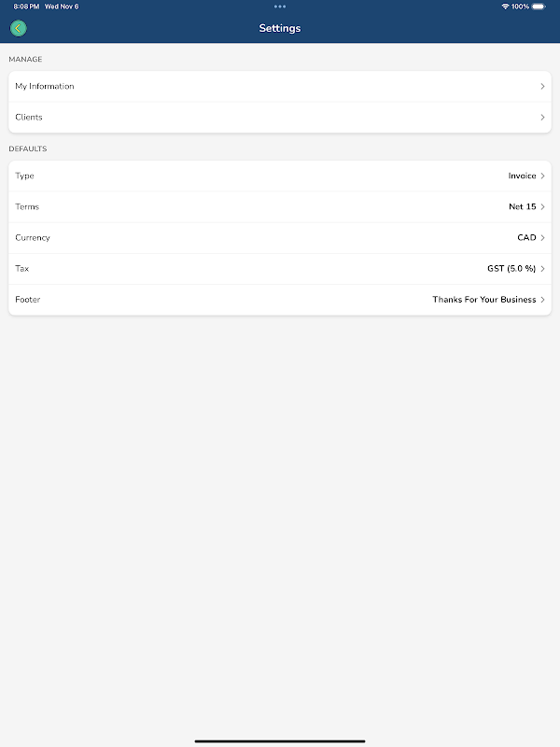560x747 pixels.
Task: Change default Terms from Net 15
Action: click(x=522, y=206)
